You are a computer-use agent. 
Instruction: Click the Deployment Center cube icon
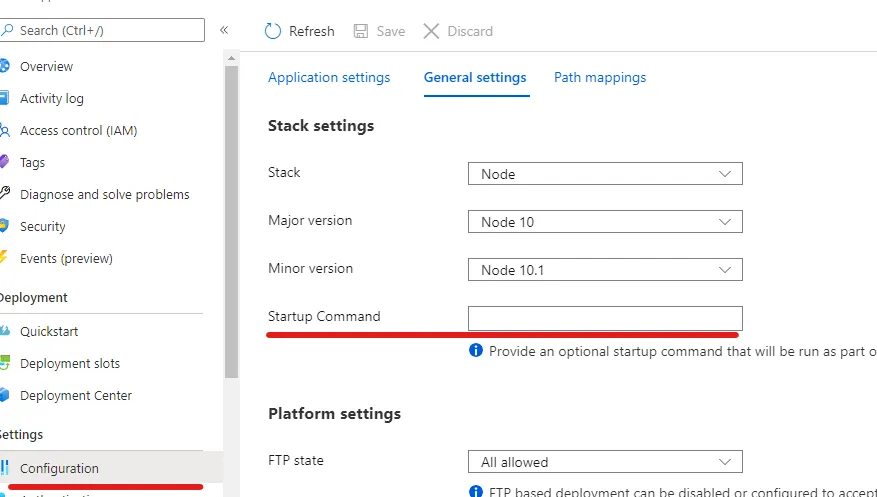click(x=4, y=395)
